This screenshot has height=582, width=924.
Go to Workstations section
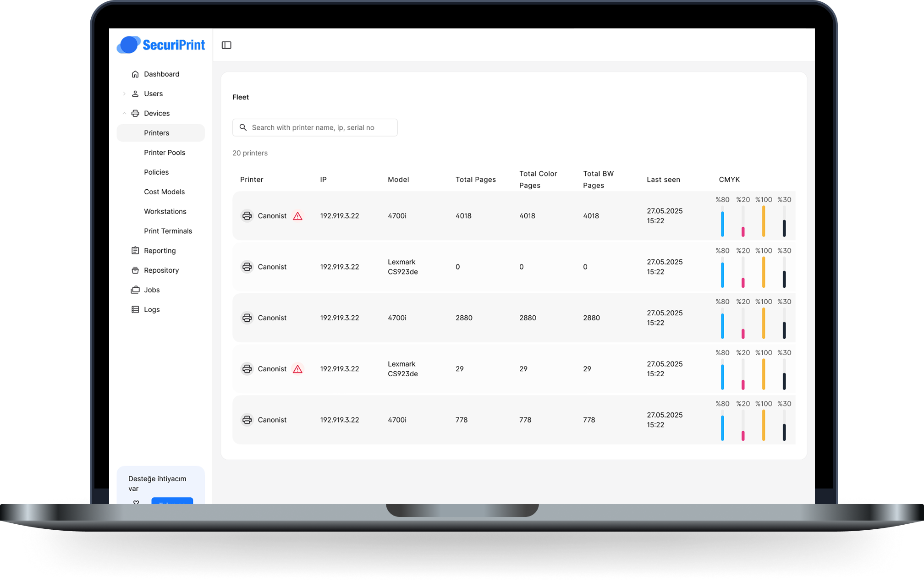click(165, 212)
